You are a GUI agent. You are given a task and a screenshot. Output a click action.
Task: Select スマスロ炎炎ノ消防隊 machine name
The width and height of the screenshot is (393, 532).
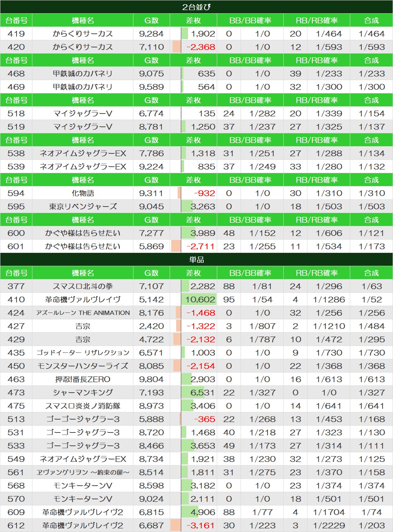pos(83,406)
